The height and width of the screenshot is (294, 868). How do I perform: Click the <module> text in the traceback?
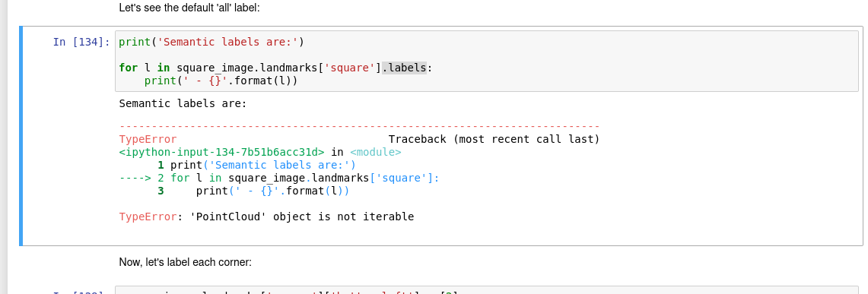pyautogui.click(x=376, y=152)
